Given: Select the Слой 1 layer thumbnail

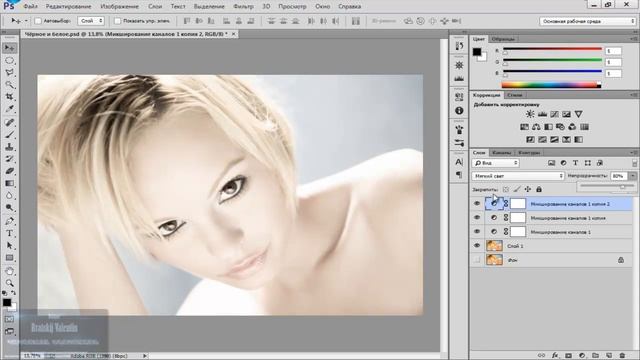Looking at the screenshot, I should (x=494, y=246).
